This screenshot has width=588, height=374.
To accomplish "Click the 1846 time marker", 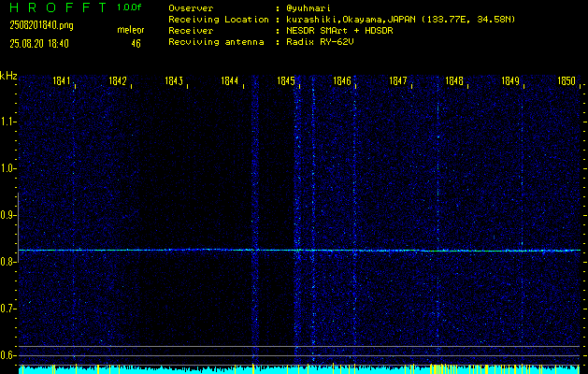I will tap(341, 80).
